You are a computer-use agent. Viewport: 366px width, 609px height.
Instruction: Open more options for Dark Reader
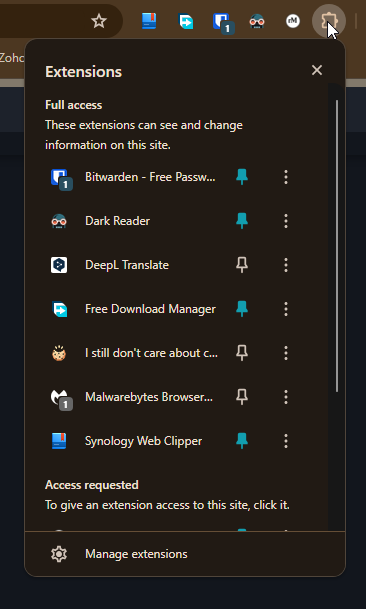pos(286,221)
